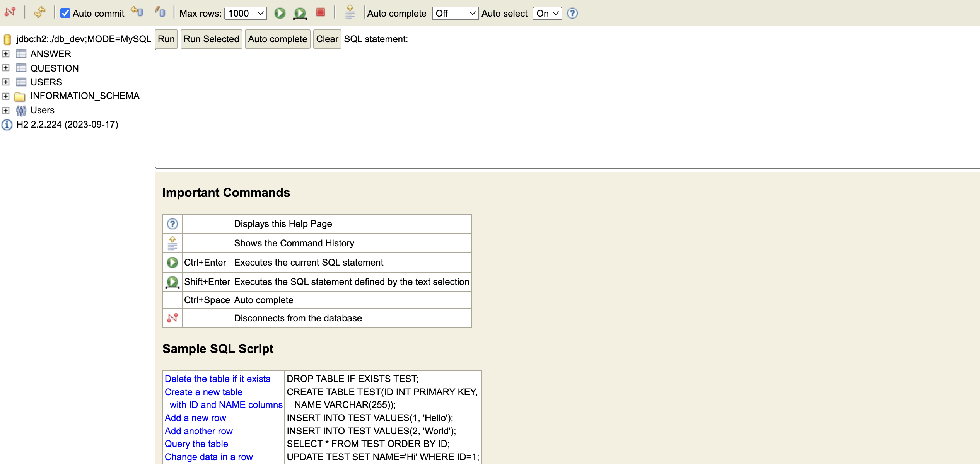Toggle the Auto commit checkbox

[x=65, y=13]
